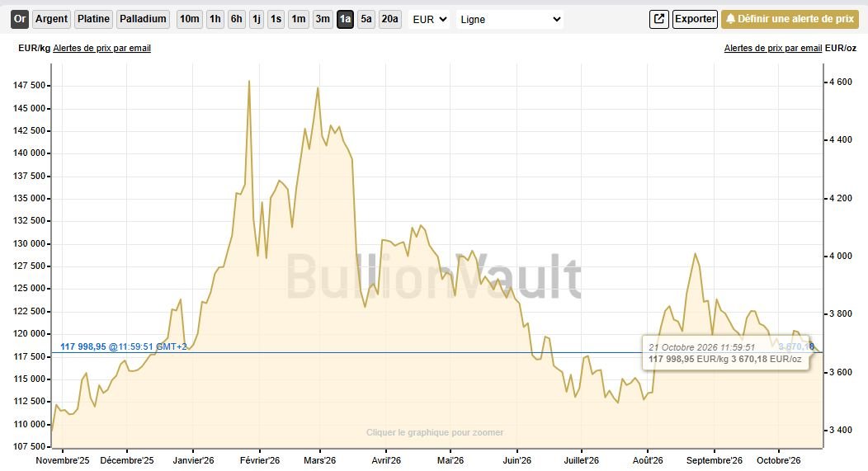The height and width of the screenshot is (471, 868).
Task: Click the Juin'26 x-axis label
Action: click(x=517, y=460)
